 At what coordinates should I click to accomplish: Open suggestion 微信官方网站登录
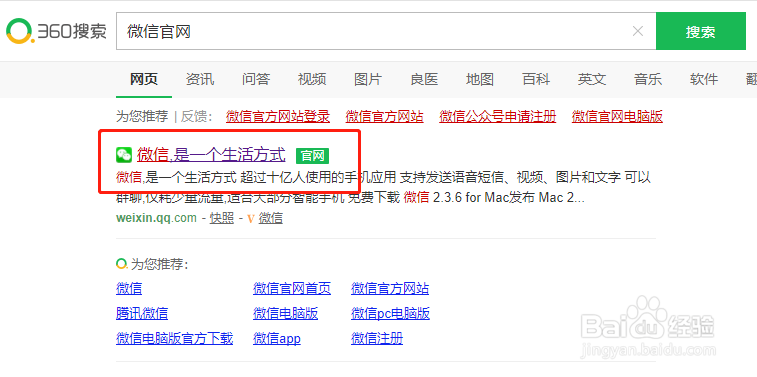click(x=278, y=116)
